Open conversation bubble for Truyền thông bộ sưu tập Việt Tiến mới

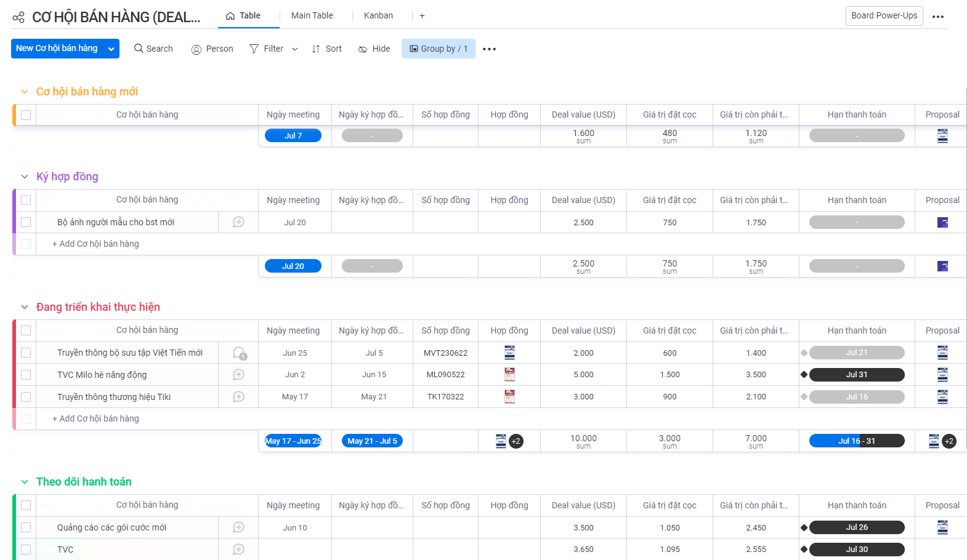pyautogui.click(x=239, y=353)
